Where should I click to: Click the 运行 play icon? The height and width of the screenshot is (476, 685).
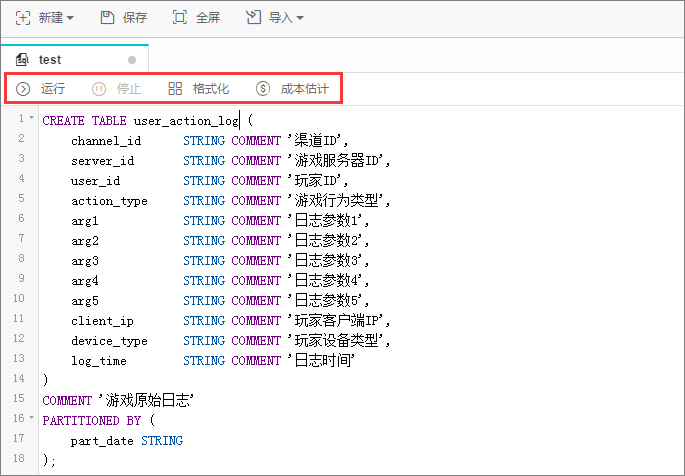click(x=23, y=89)
